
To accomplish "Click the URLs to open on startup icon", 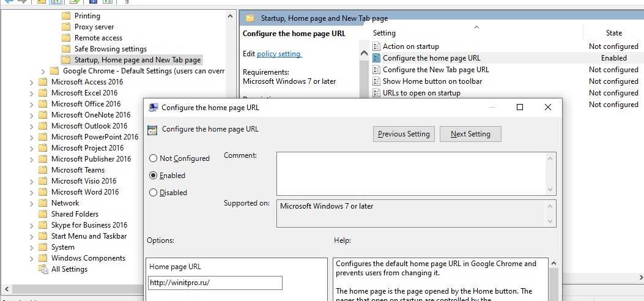I will (377, 93).
